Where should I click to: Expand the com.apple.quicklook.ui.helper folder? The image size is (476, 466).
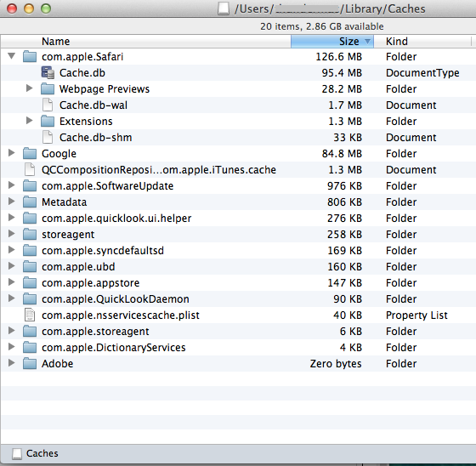pyautogui.click(x=12, y=217)
